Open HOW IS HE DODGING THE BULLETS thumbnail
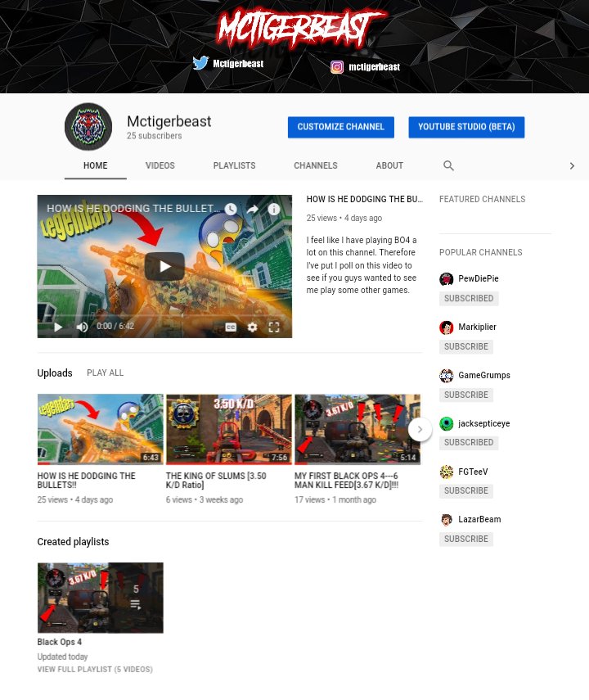589x700 pixels. pyautogui.click(x=101, y=429)
